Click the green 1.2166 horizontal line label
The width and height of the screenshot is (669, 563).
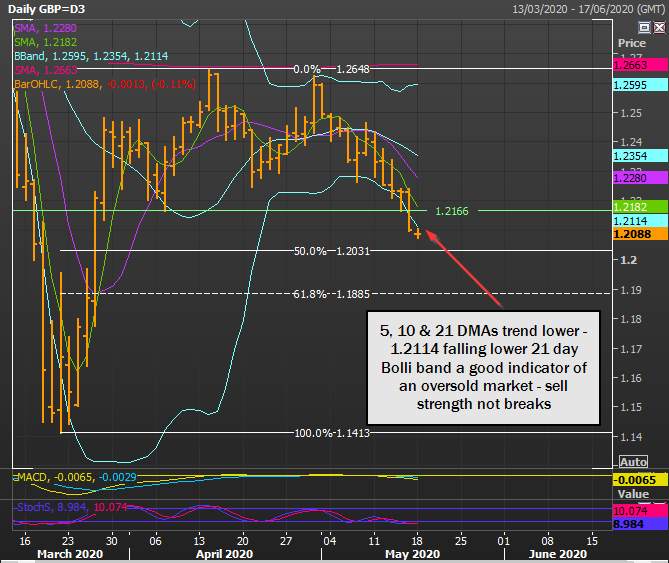pos(451,211)
